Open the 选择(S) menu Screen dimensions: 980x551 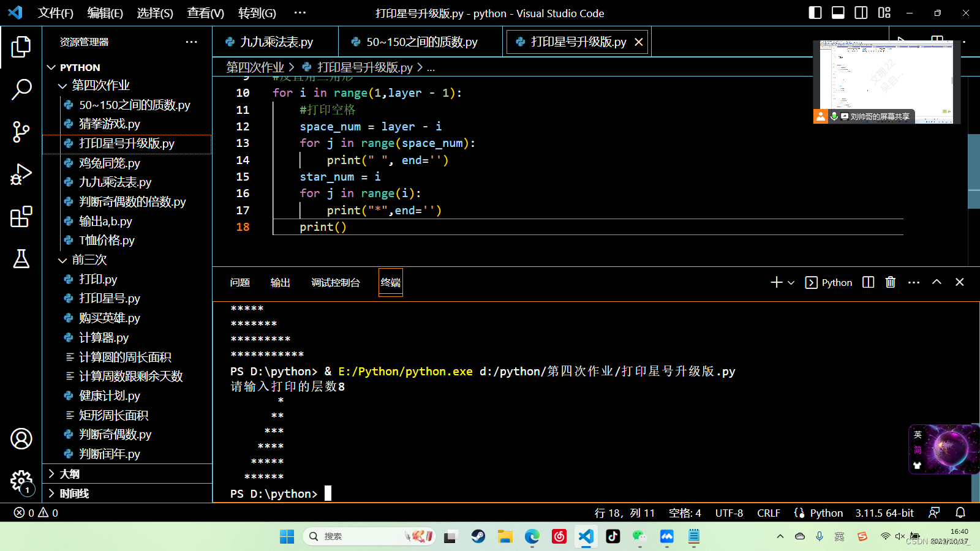pos(155,13)
